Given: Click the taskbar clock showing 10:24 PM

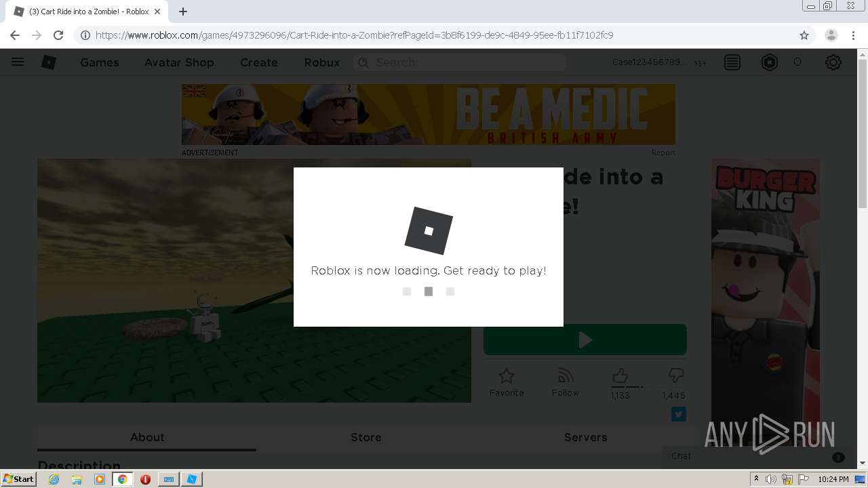Looking at the screenshot, I should [833, 479].
